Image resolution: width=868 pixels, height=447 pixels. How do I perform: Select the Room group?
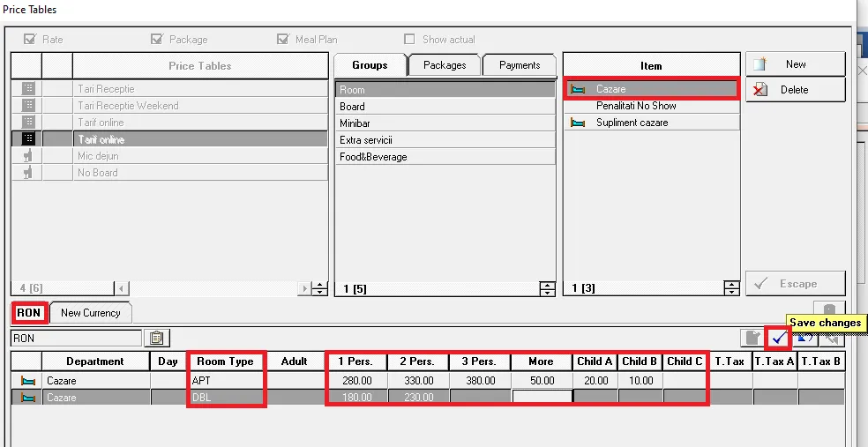pos(445,90)
